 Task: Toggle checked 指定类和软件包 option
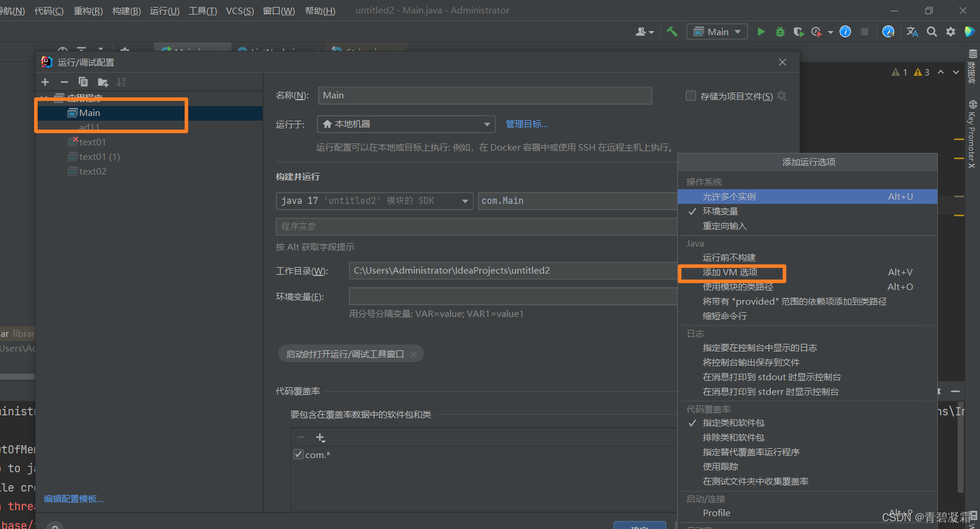pyautogui.click(x=808, y=423)
